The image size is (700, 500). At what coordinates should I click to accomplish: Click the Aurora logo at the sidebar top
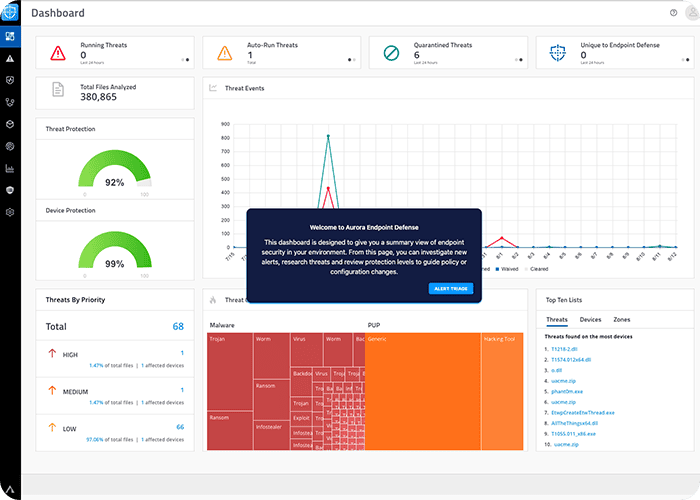(x=9, y=12)
